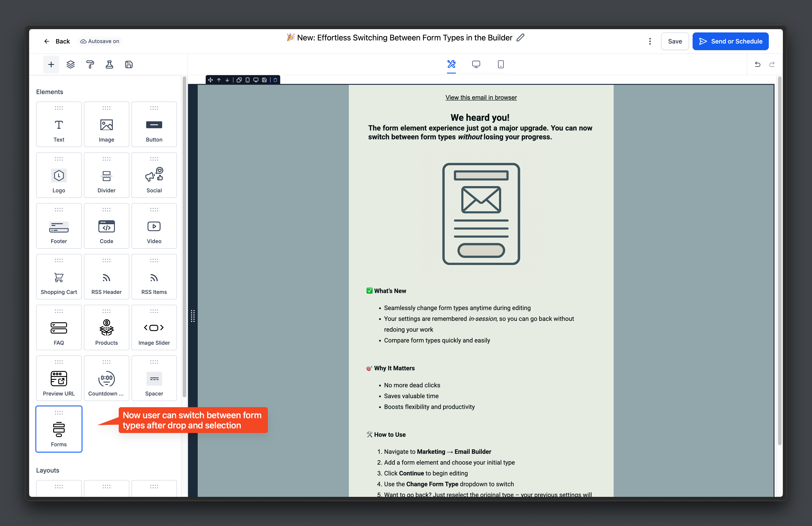The height and width of the screenshot is (526, 812).
Task: Open the three-dot more options menu
Action: pyautogui.click(x=650, y=41)
